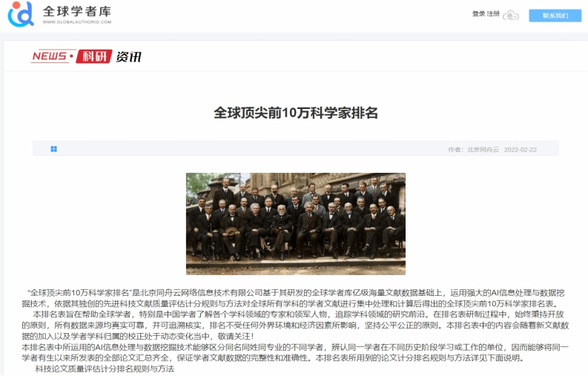Image resolution: width=588 pixels, height=376 pixels.
Task: Click the first paragraph about 北京同舟云网络信息技术有限公司
Action: [295, 298]
